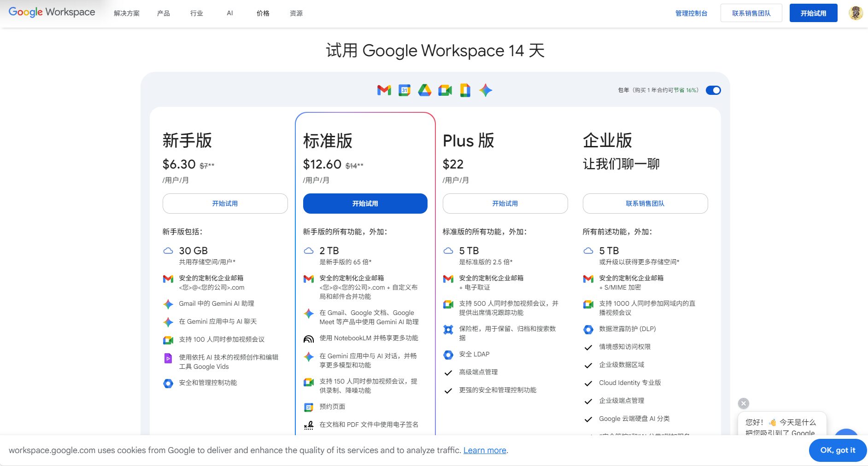The image size is (868, 466).
Task: Click the $6.30 price text
Action: (179, 164)
